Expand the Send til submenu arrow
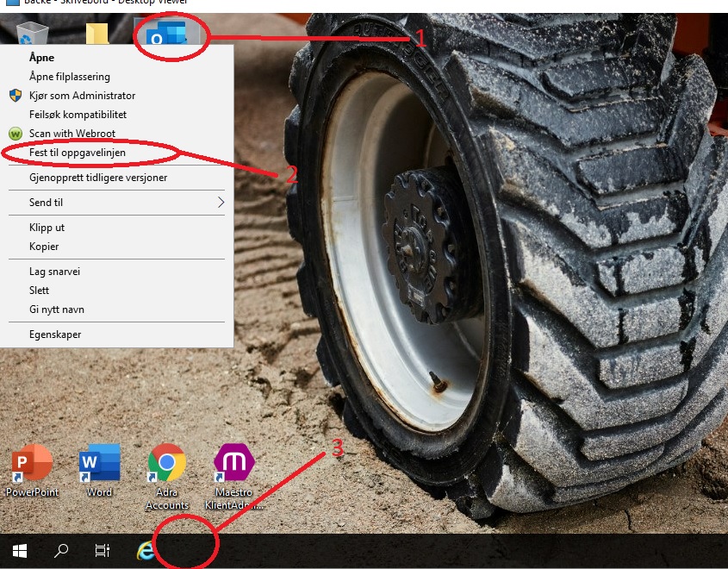 coord(221,203)
